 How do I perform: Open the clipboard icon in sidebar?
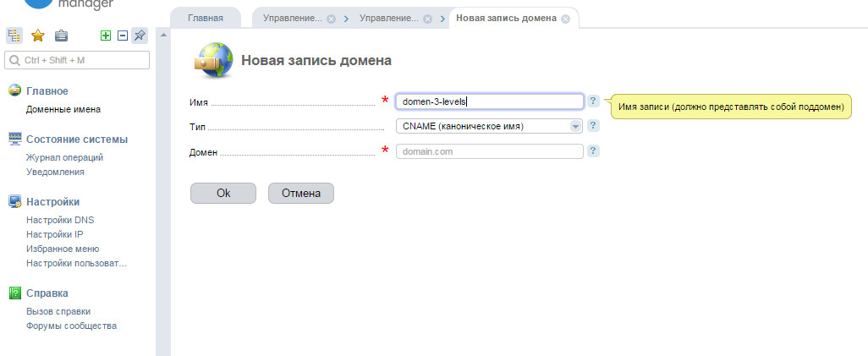click(x=62, y=36)
